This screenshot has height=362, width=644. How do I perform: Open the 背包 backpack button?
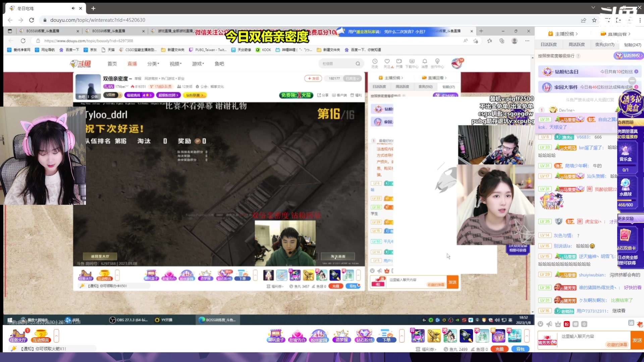(520, 349)
